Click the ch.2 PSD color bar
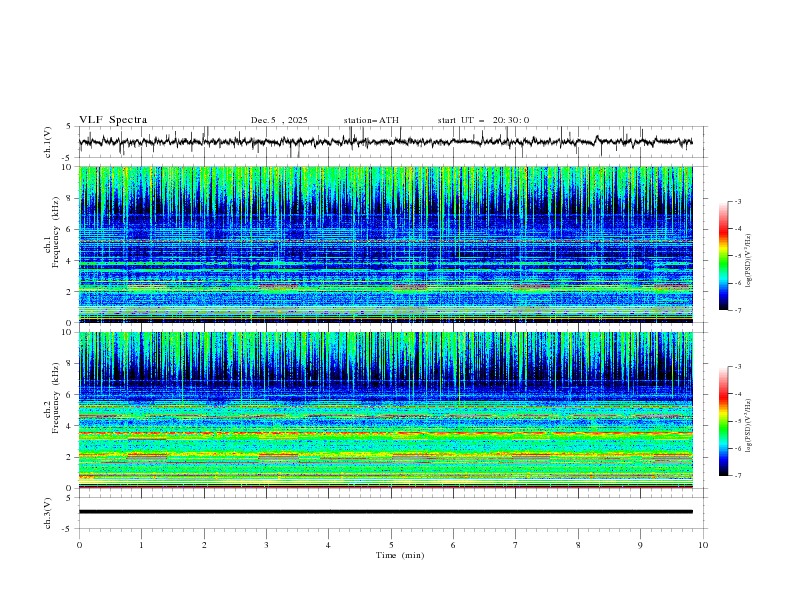Image resolution: width=792 pixels, height=612 pixels. pos(723,421)
